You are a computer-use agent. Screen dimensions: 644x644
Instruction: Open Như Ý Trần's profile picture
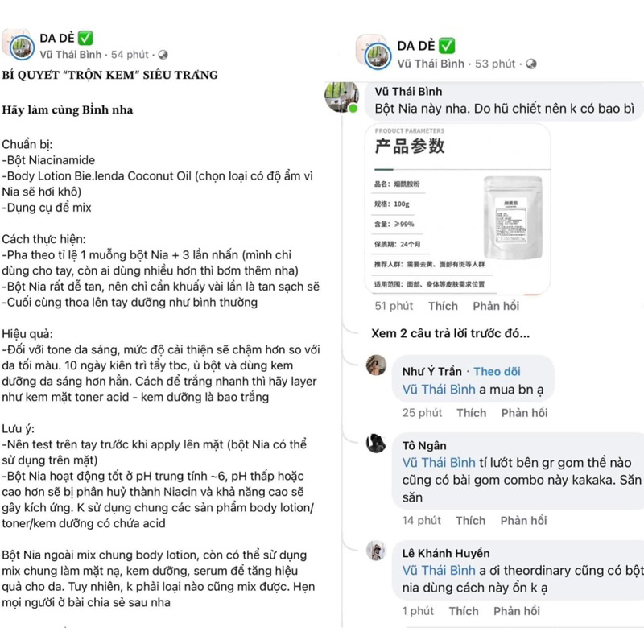tap(377, 365)
